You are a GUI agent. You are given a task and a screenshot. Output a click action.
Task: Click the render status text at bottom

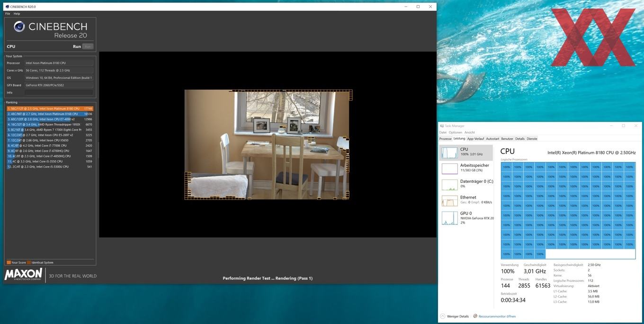[x=268, y=278]
